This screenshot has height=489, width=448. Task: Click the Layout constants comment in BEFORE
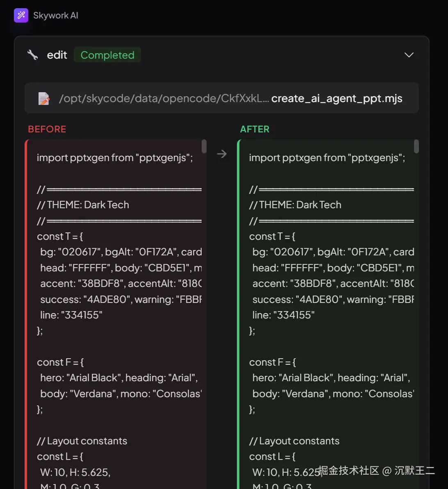(82, 441)
